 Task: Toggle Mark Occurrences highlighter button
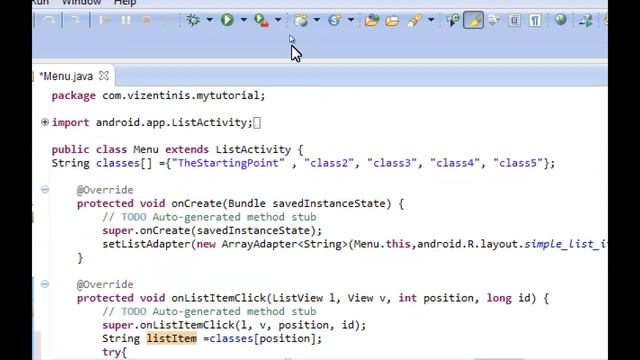tap(473, 20)
